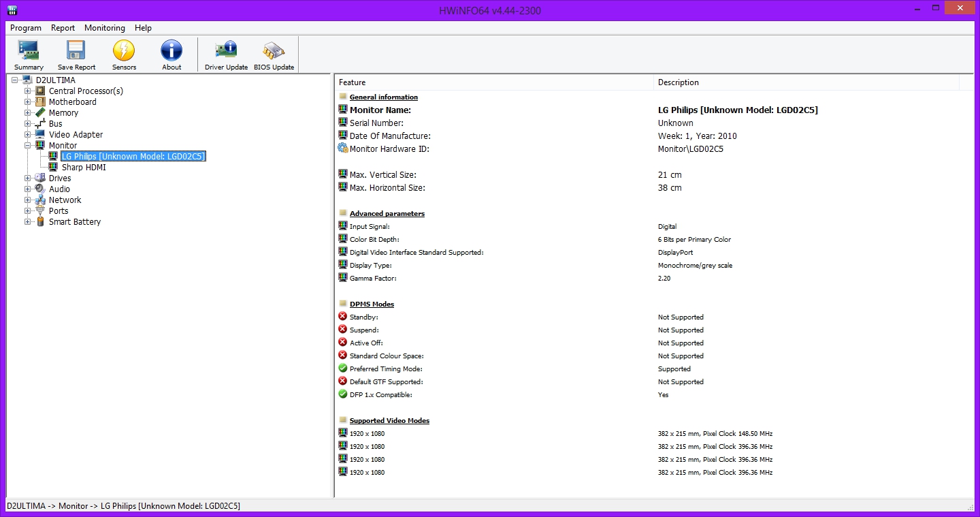Select the Preferred Timing Mode row
This screenshot has width=980, height=517.
click(x=386, y=369)
